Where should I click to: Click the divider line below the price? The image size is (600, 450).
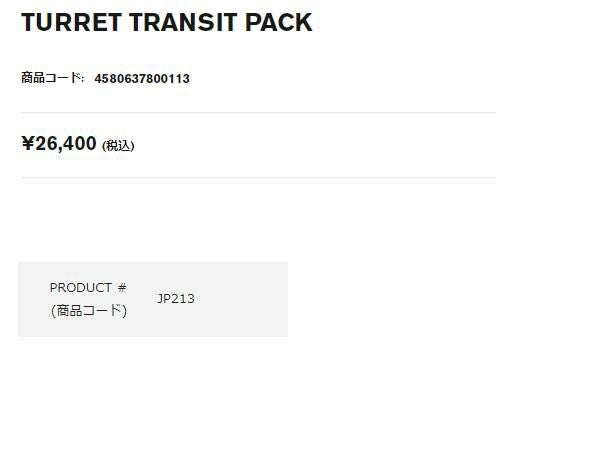coord(258,178)
